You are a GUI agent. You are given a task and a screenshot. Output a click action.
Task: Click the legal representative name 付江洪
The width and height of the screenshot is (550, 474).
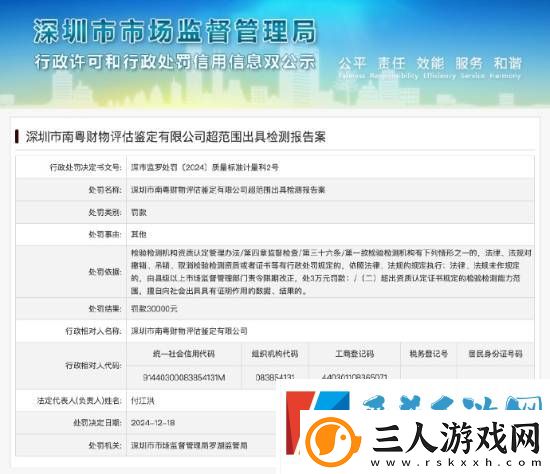point(142,400)
